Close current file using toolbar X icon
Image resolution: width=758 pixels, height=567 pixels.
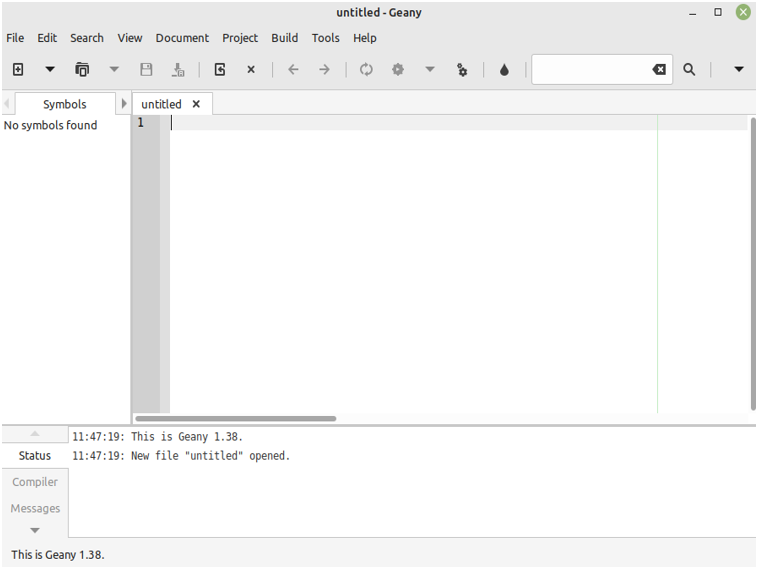251,70
